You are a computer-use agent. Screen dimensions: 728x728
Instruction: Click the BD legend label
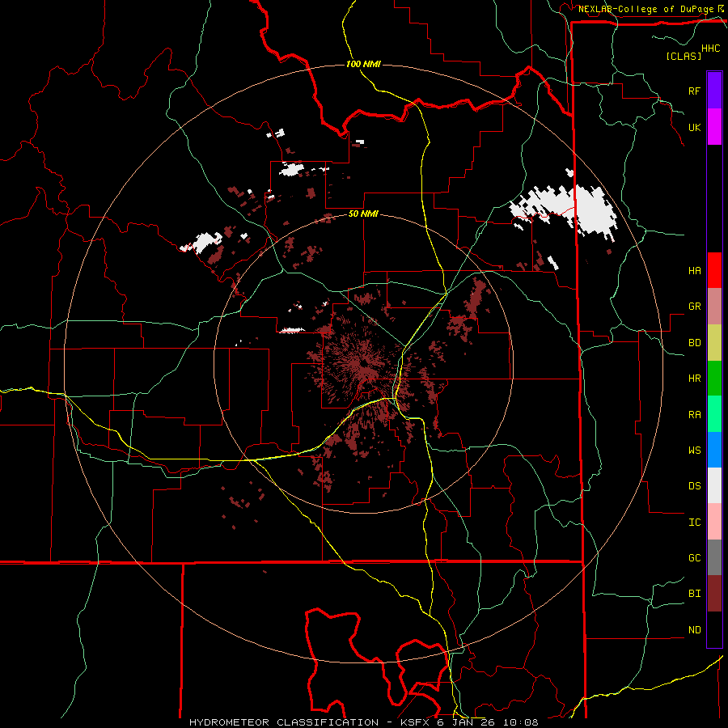694,343
